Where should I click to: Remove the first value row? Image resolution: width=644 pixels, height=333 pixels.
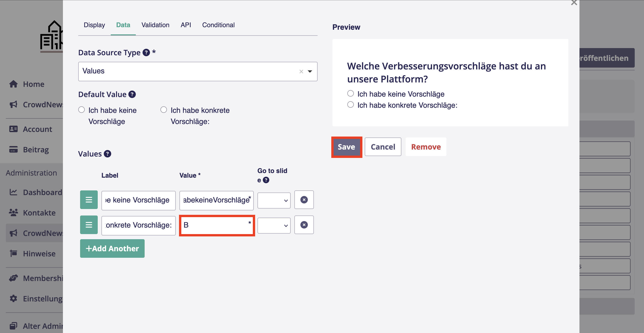coord(304,200)
